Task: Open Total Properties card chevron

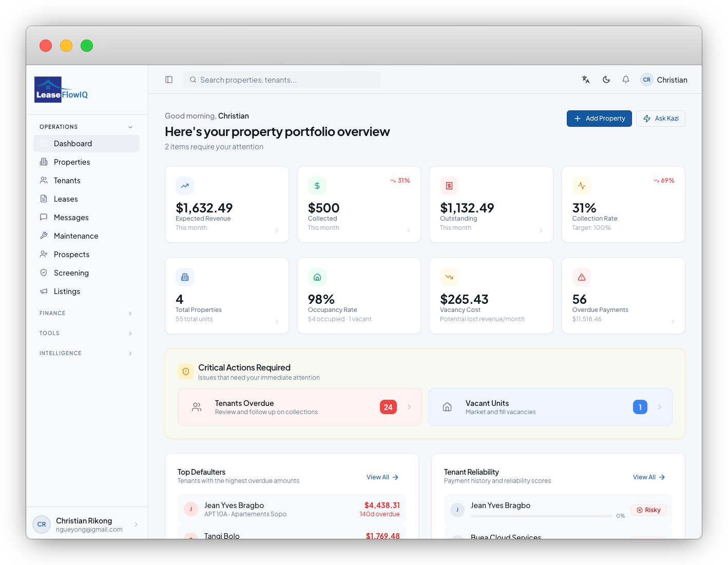Action: click(277, 322)
